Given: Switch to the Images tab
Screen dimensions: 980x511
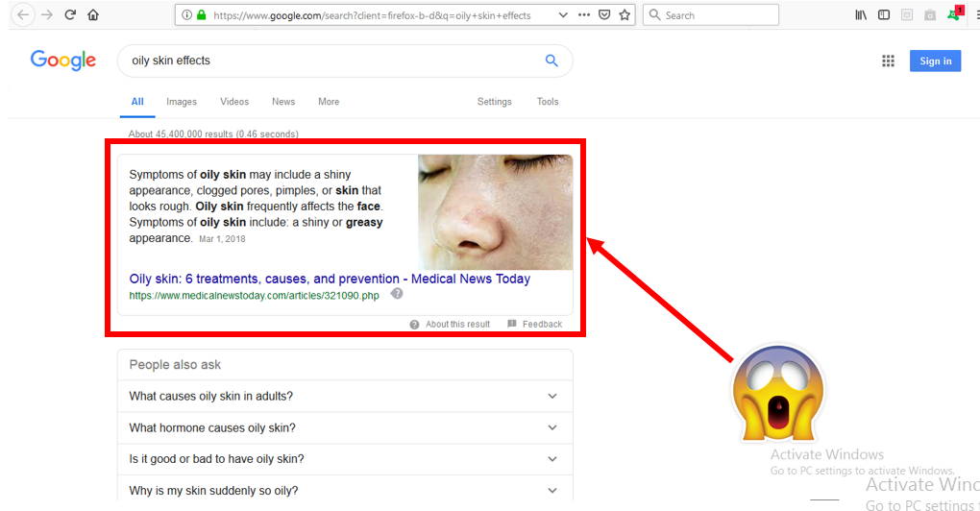Looking at the screenshot, I should click(182, 102).
